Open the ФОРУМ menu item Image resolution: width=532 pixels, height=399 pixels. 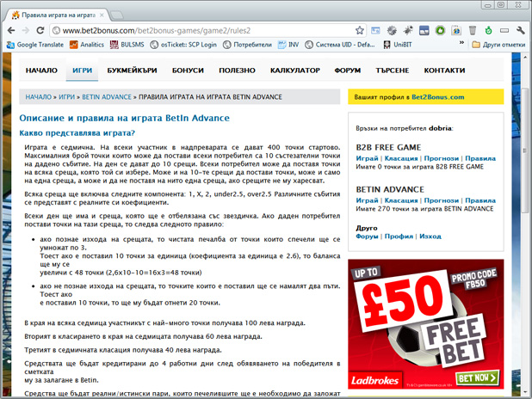point(348,71)
